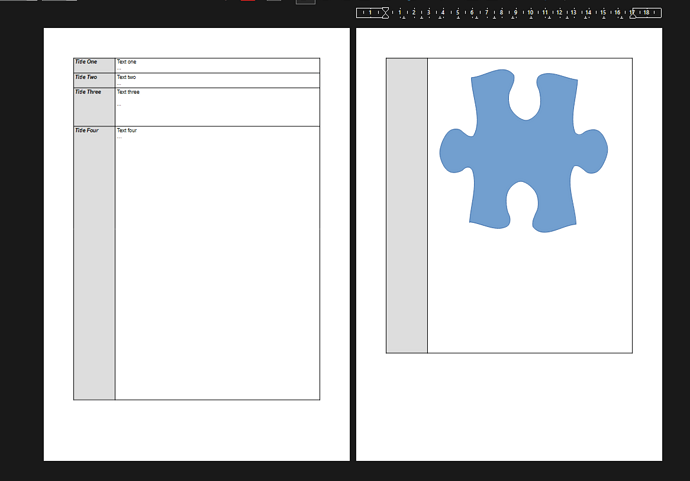Click the gray column on the second page
This screenshot has width=690, height=481.
[407, 205]
